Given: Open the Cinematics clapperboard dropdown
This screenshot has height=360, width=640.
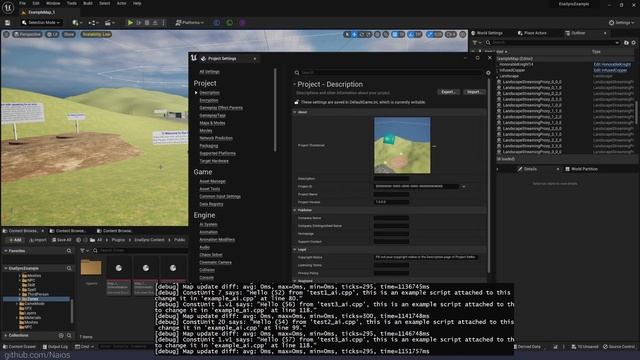Looking at the screenshot, I should coord(109,22).
